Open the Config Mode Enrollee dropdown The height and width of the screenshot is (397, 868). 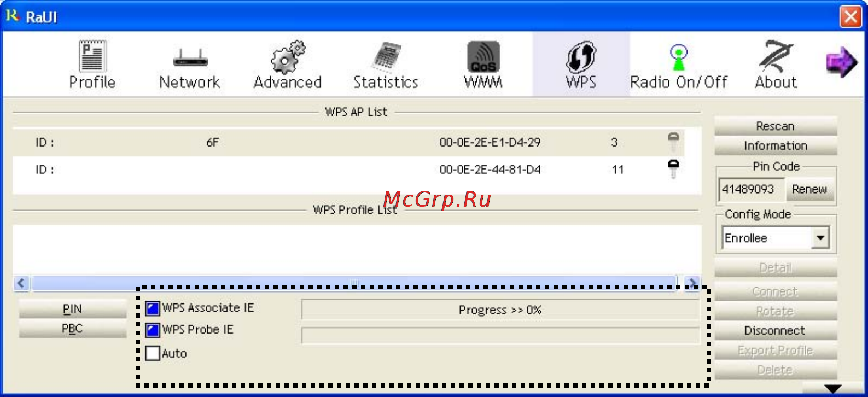(x=775, y=238)
